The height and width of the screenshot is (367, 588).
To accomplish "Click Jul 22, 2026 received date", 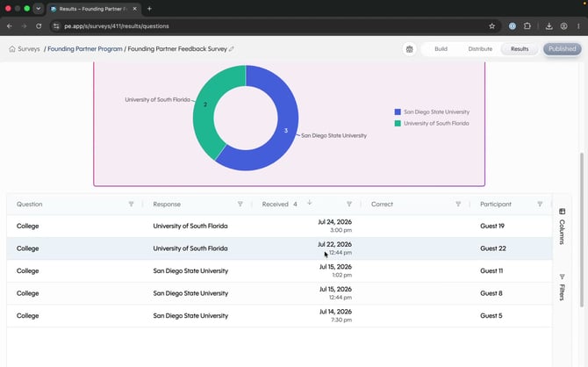I will pyautogui.click(x=334, y=244).
